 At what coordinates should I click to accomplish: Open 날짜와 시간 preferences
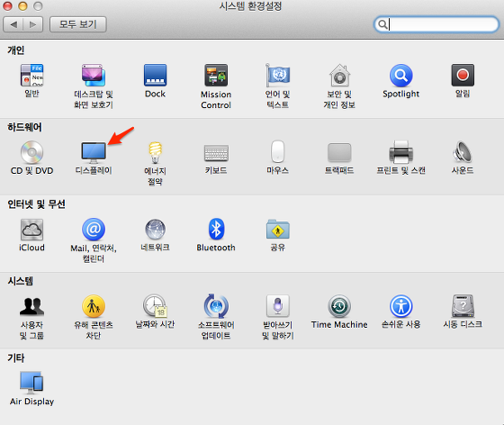[155, 306]
